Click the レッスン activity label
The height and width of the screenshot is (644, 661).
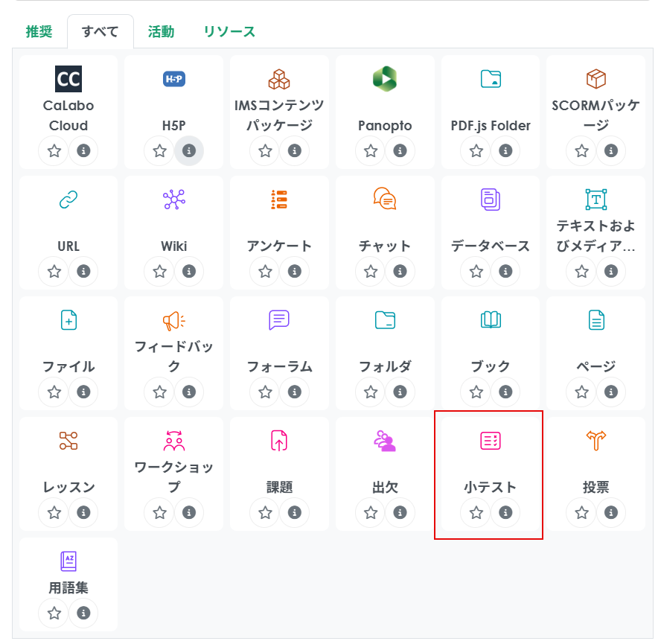click(x=68, y=488)
